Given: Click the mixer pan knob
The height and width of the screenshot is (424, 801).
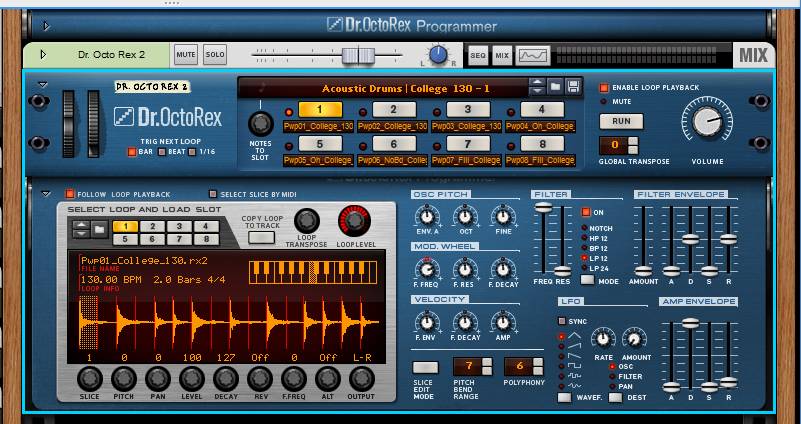Looking at the screenshot, I should click(438, 55).
